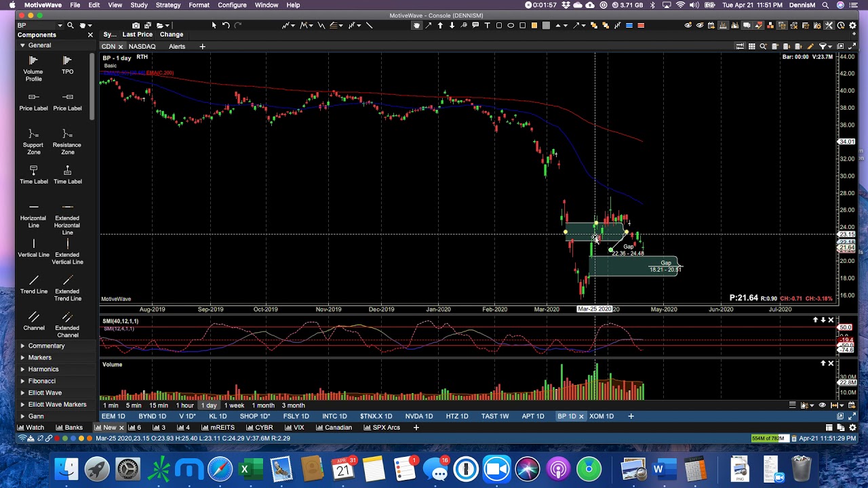This screenshot has width=868, height=488.
Task: Expand the Markers section
Action: click(22, 357)
